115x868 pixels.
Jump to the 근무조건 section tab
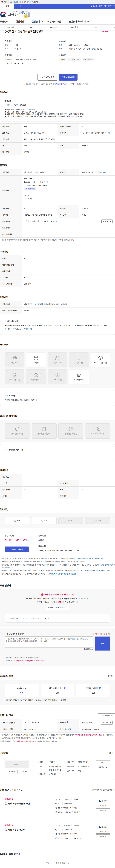coord(32,27)
